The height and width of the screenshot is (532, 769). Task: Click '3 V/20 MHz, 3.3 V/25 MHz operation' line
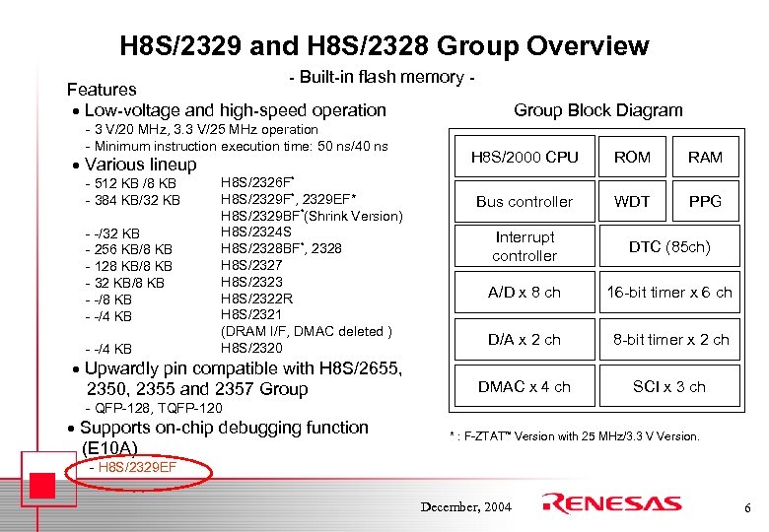pos(206,129)
